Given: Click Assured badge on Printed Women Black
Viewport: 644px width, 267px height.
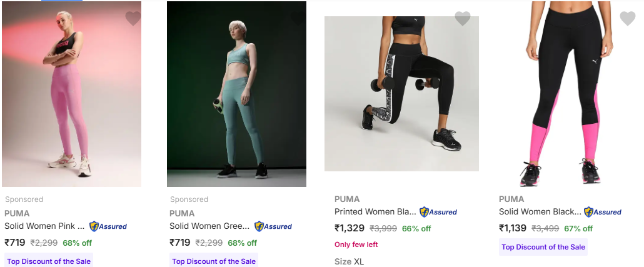Looking at the screenshot, I should click(438, 212).
